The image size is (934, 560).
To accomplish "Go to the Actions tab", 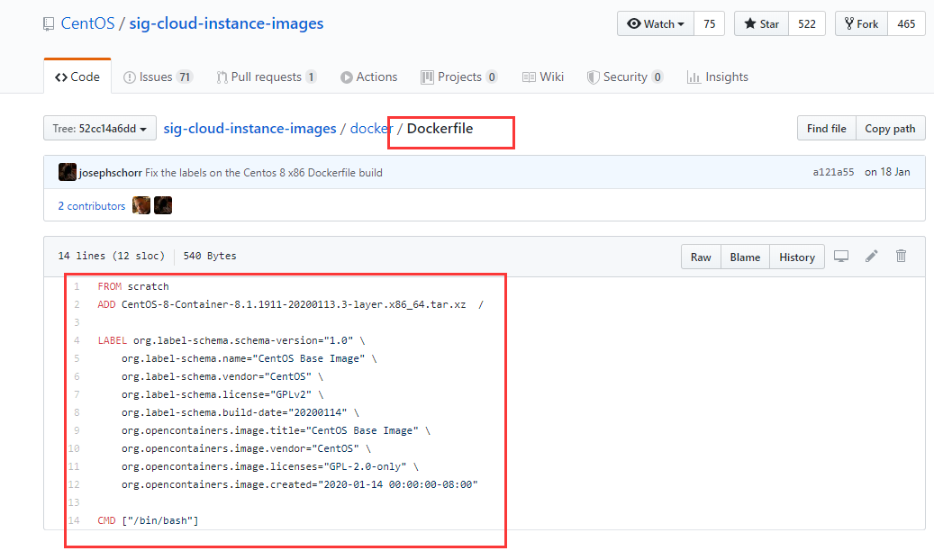I will tap(368, 77).
